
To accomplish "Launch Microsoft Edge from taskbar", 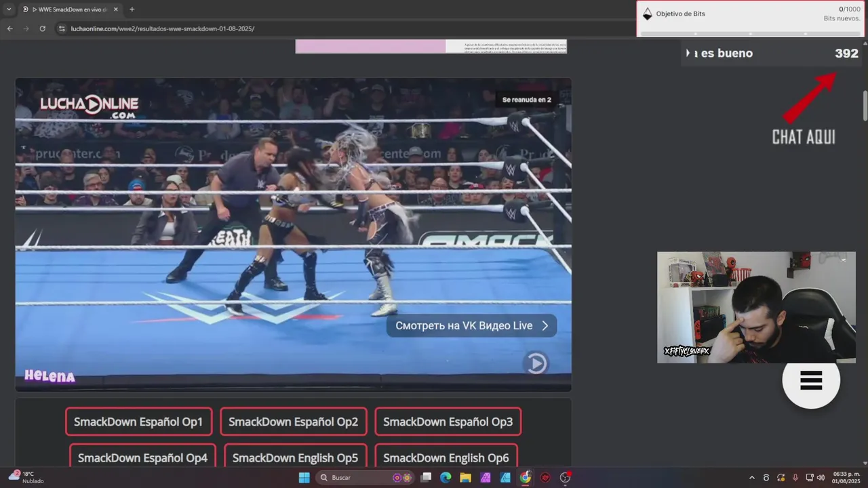I will pyautogui.click(x=446, y=477).
